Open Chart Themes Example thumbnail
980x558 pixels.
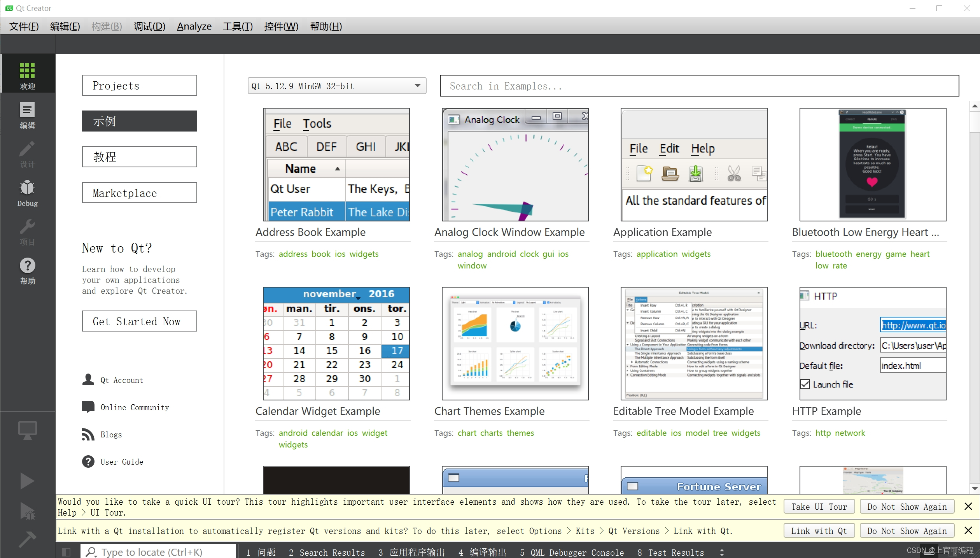coord(515,344)
